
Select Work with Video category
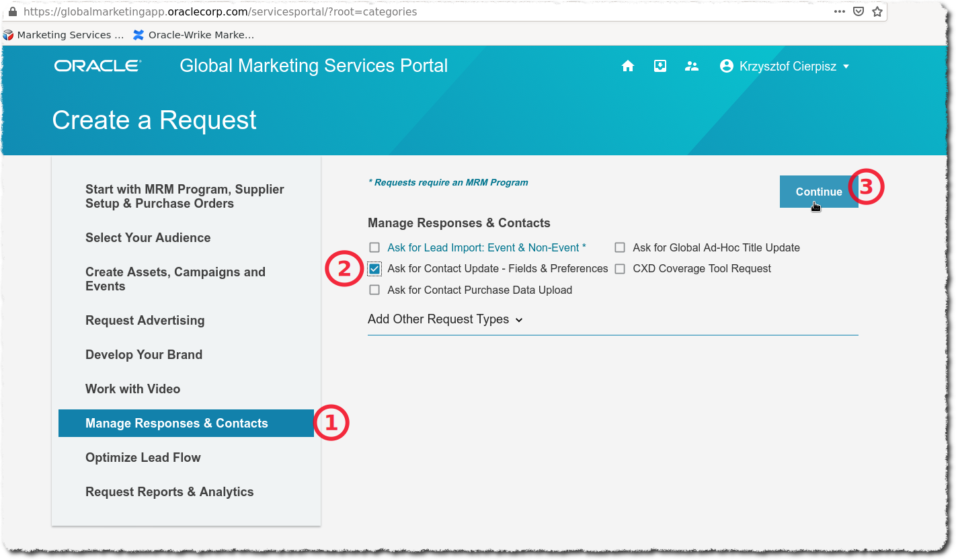pyautogui.click(x=133, y=389)
